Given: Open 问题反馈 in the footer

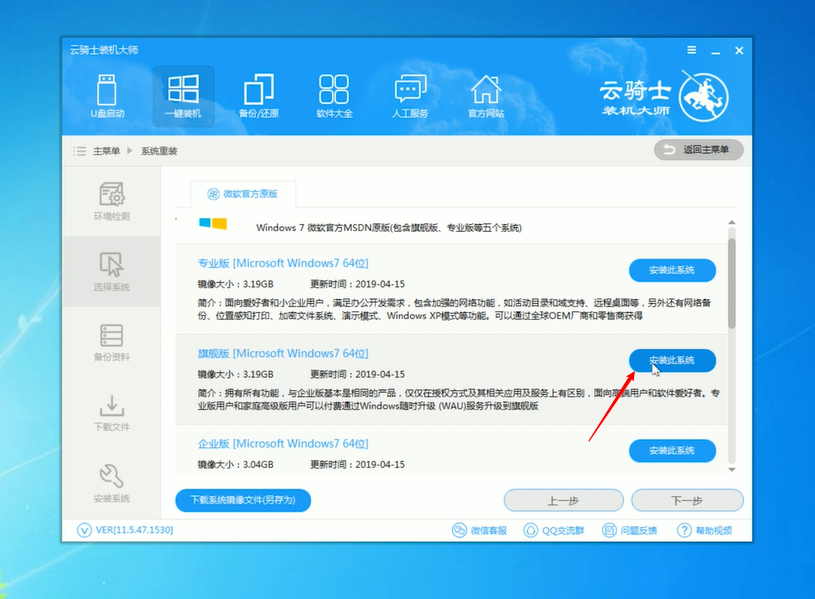Looking at the screenshot, I should 629,530.
